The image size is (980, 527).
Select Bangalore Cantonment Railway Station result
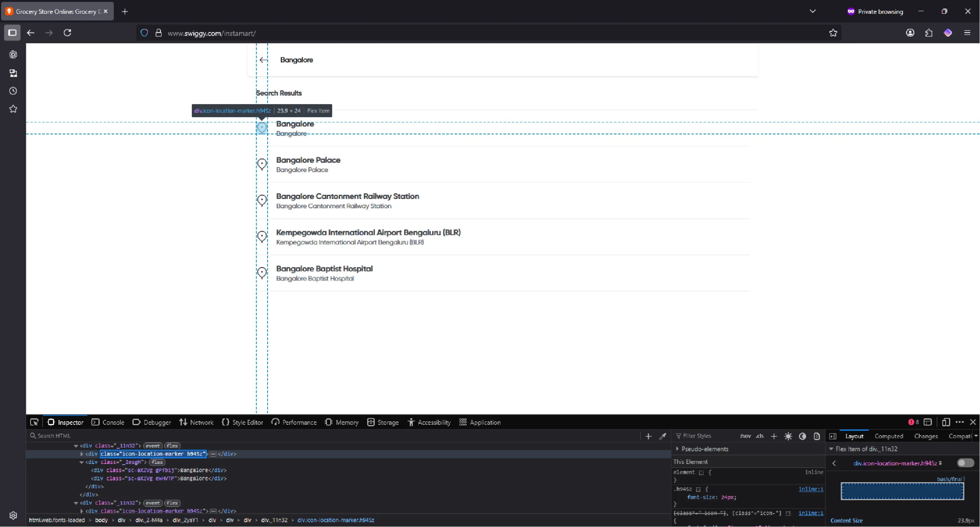(503, 201)
